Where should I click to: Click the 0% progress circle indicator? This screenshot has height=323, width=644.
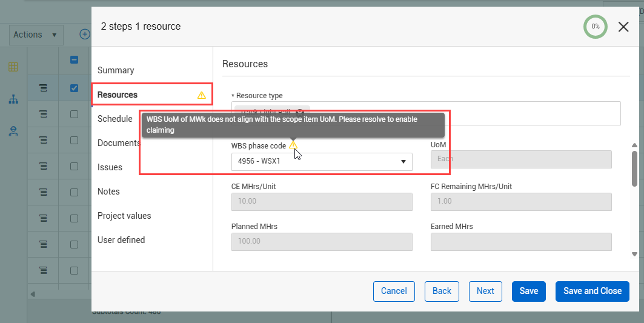point(595,27)
